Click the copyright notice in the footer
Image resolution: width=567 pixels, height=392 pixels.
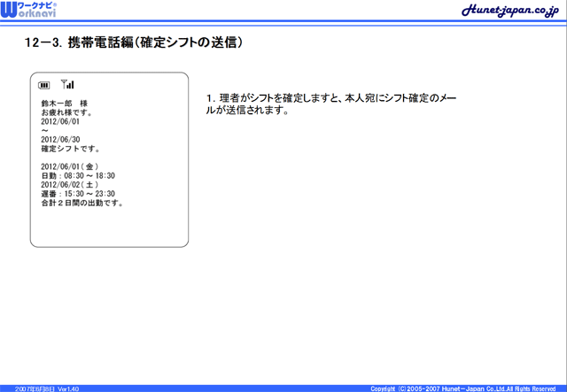click(x=462, y=388)
